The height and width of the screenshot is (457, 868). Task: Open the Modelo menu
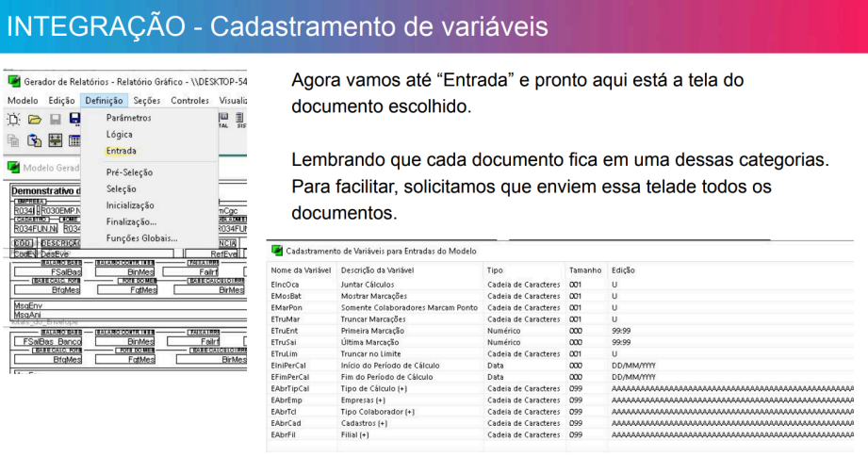(x=23, y=100)
